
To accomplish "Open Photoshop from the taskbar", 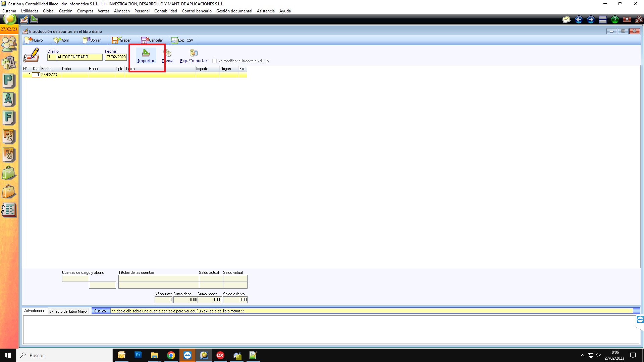I will (138, 355).
